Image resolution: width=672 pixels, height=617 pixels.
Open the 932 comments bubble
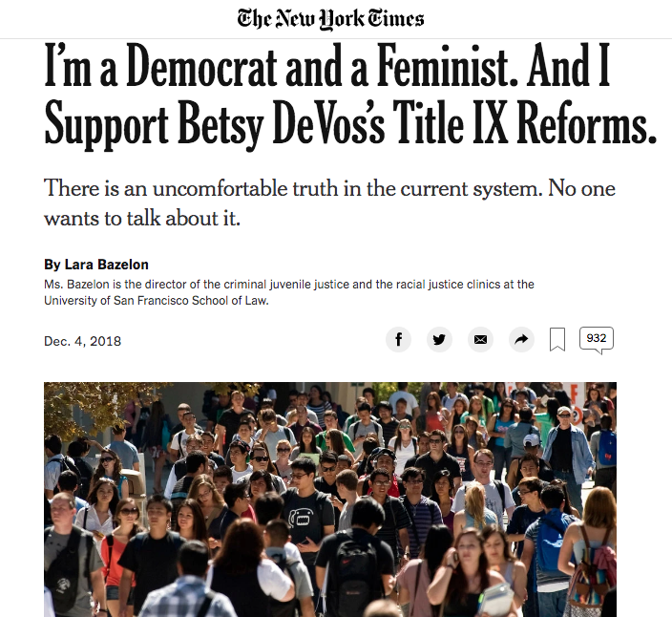[x=597, y=339]
